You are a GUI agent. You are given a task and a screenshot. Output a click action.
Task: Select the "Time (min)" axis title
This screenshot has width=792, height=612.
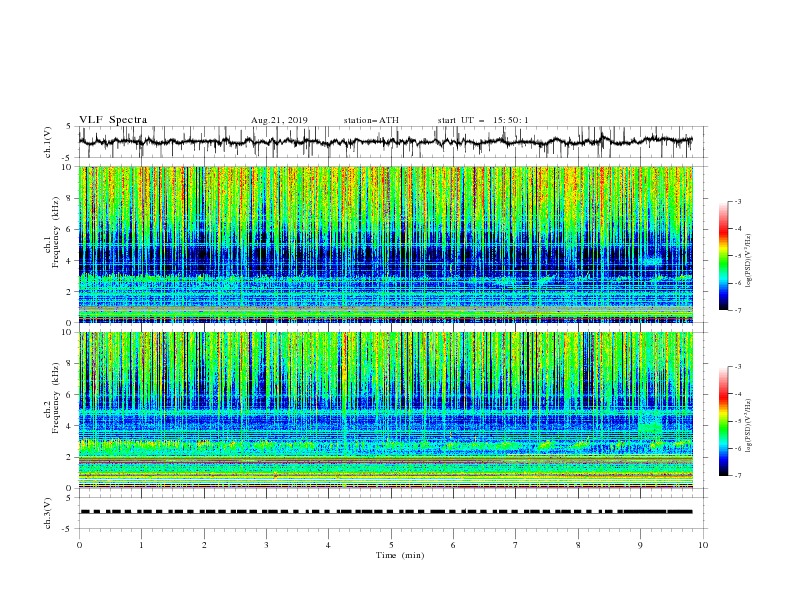coord(400,555)
